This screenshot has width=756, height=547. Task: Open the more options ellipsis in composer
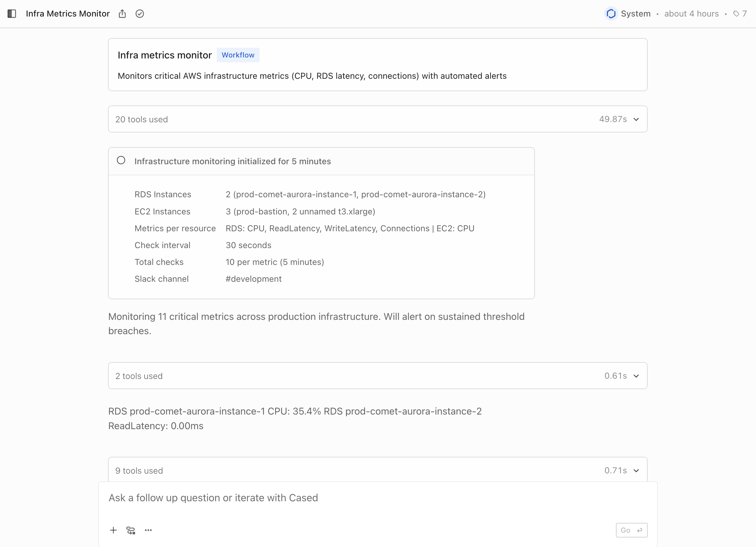click(x=148, y=530)
